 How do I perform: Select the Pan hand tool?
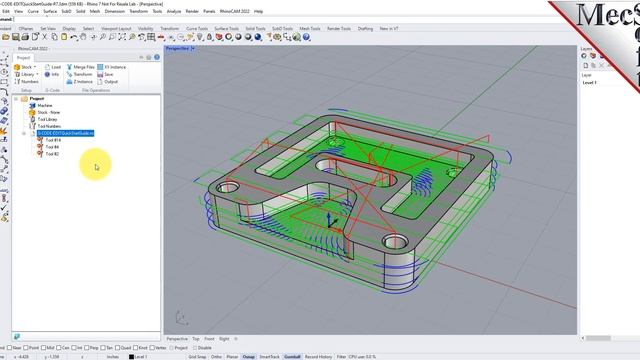point(83,37)
